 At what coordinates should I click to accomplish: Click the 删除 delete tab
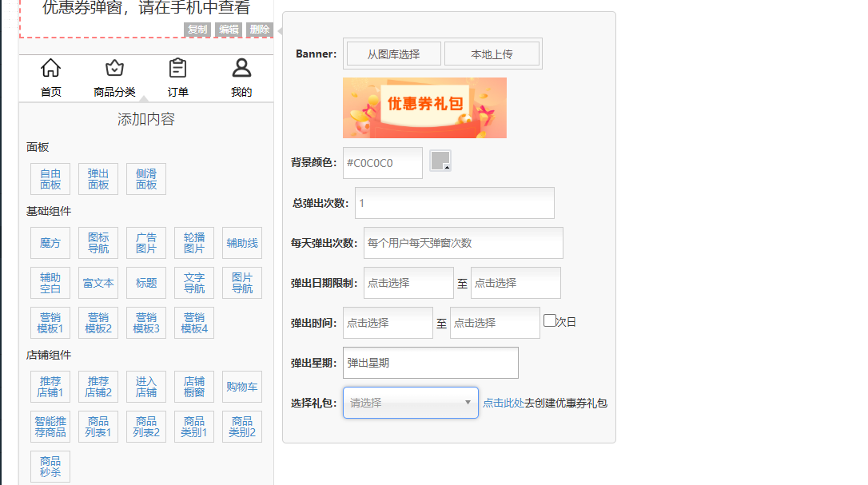click(x=260, y=30)
